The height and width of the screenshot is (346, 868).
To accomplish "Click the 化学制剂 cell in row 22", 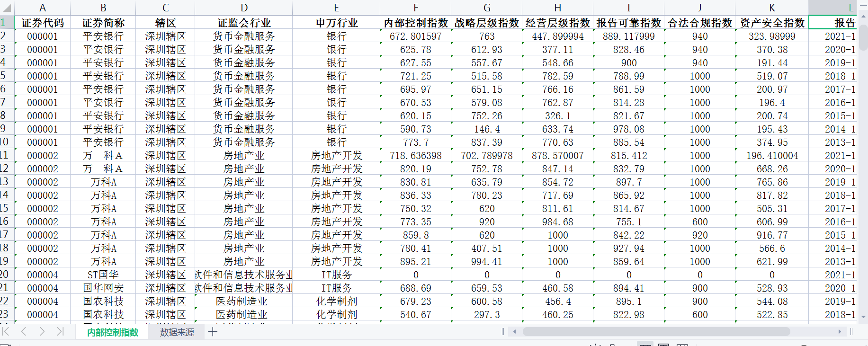I will [336, 301].
